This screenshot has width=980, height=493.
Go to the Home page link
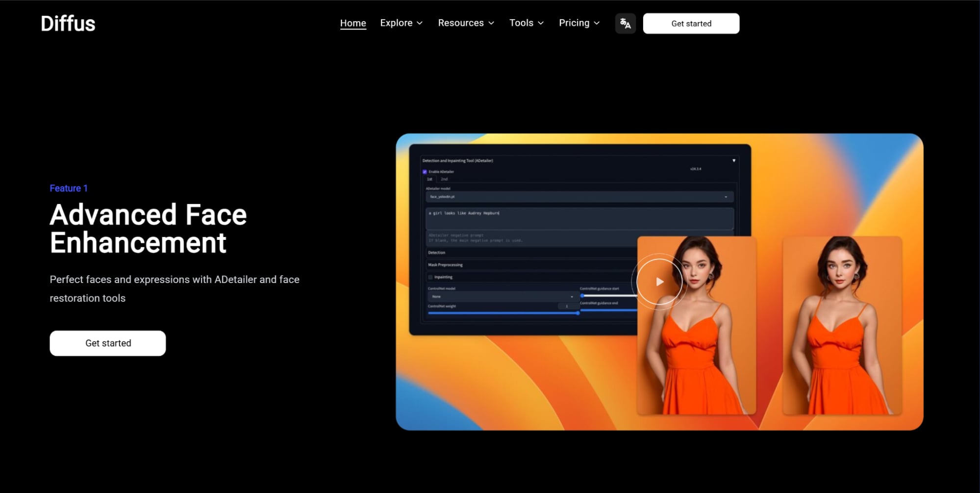point(353,23)
